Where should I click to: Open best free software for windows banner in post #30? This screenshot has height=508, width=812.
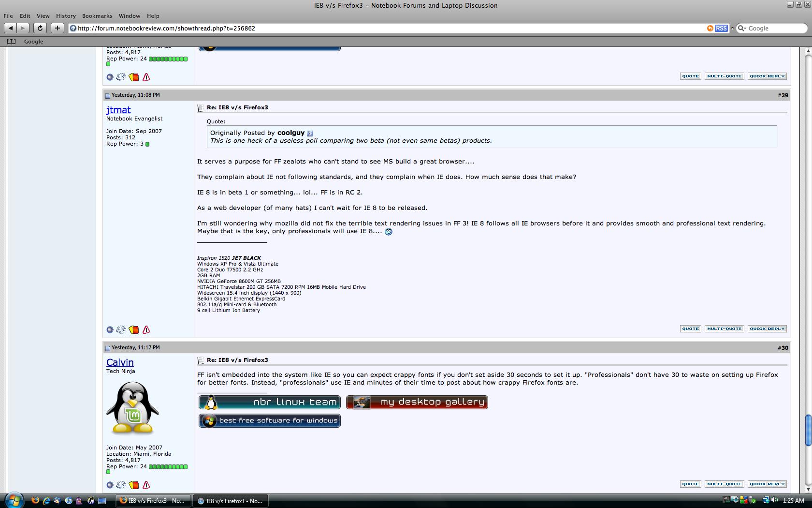[x=270, y=420]
